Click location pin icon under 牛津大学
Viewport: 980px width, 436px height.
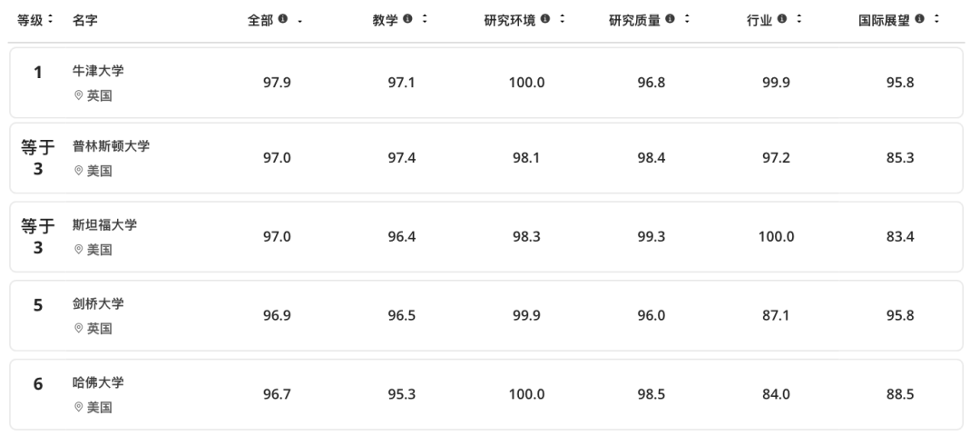click(79, 95)
